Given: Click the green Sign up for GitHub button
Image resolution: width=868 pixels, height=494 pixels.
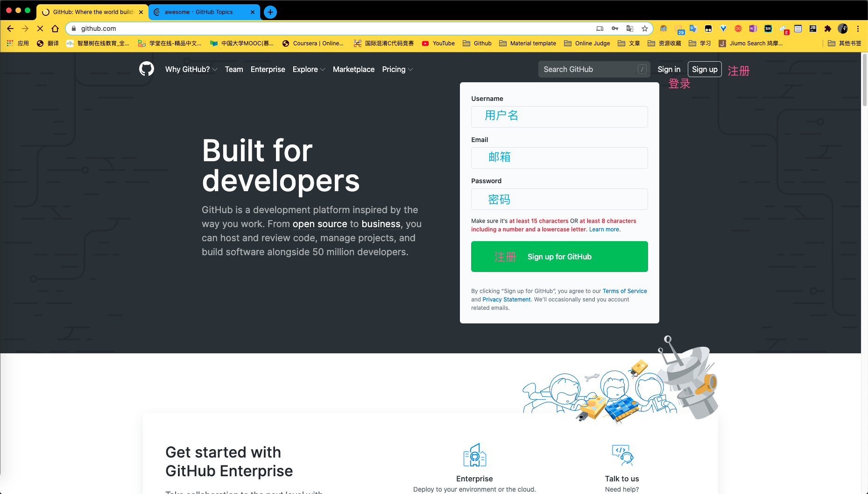Looking at the screenshot, I should point(559,257).
